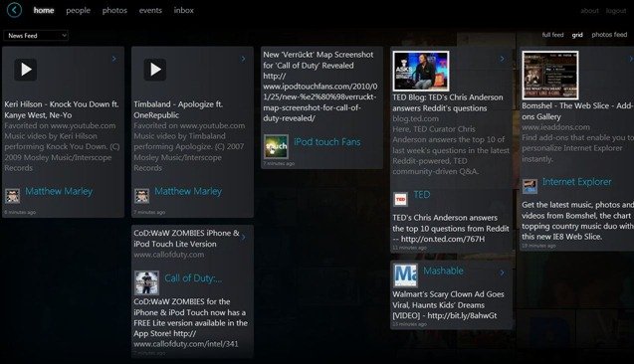Click the www.callofduty.com source text
The width and height of the screenshot is (634, 364).
coord(168,255)
